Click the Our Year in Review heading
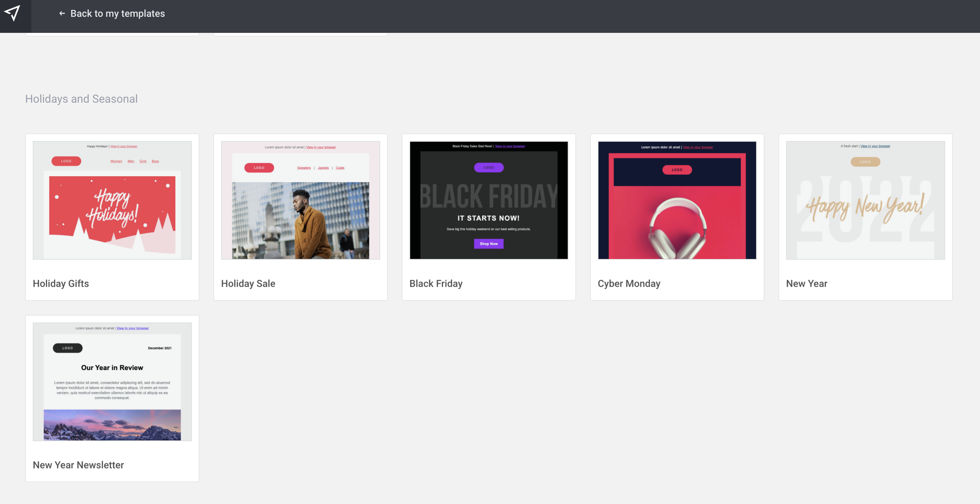The width and height of the screenshot is (980, 504). (x=112, y=368)
